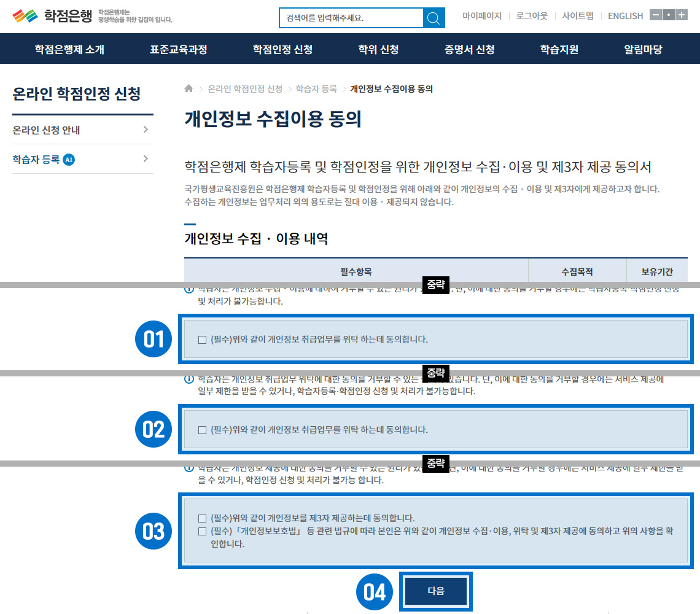Expand the 온라인 신청 안내 chevron

[146, 130]
